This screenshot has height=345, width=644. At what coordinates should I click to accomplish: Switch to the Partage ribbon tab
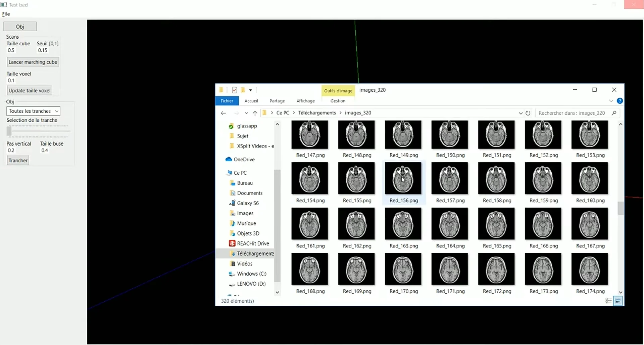(x=277, y=101)
